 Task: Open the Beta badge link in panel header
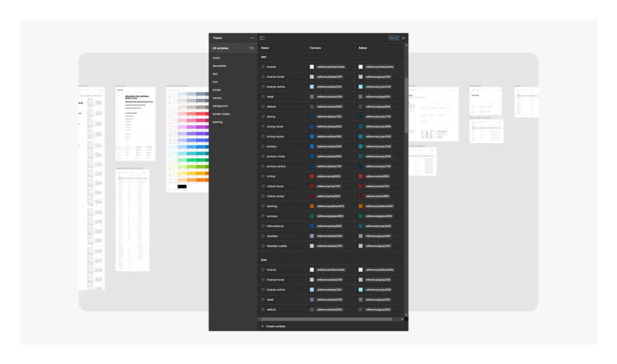394,37
